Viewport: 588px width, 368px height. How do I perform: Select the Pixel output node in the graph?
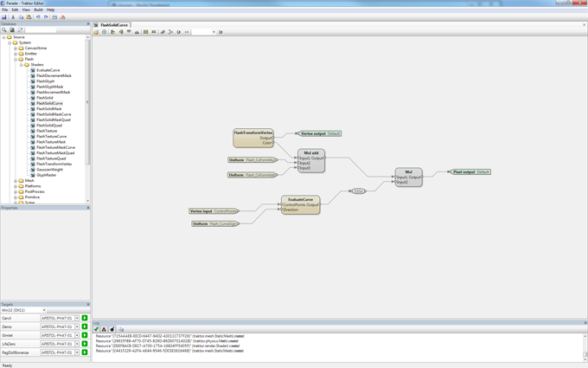tap(470, 172)
